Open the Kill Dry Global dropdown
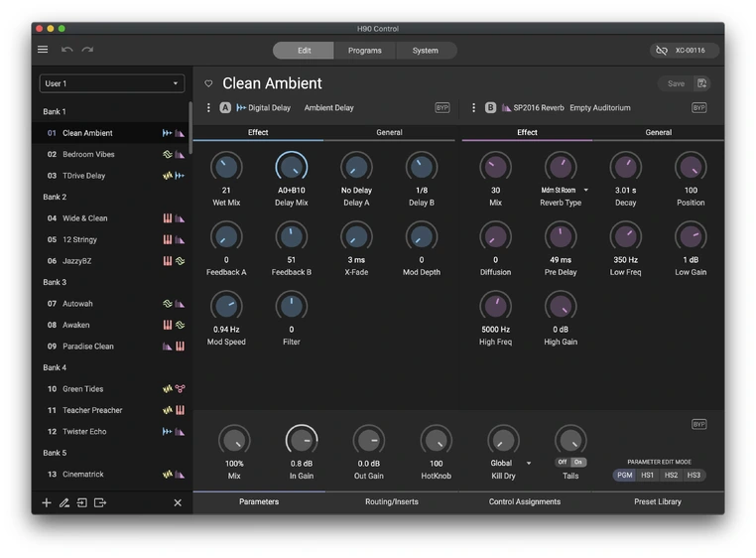 pyautogui.click(x=529, y=463)
